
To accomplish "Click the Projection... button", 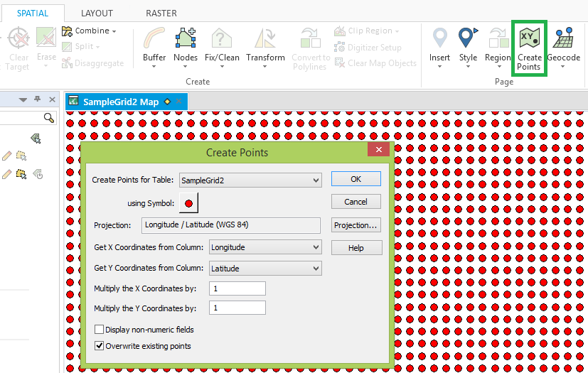I will click(356, 225).
